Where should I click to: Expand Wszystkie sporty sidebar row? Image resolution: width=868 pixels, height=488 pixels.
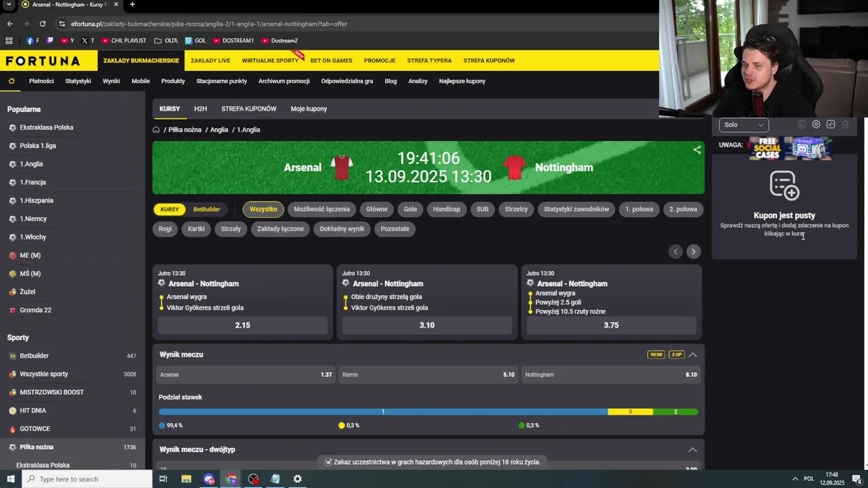click(73, 374)
